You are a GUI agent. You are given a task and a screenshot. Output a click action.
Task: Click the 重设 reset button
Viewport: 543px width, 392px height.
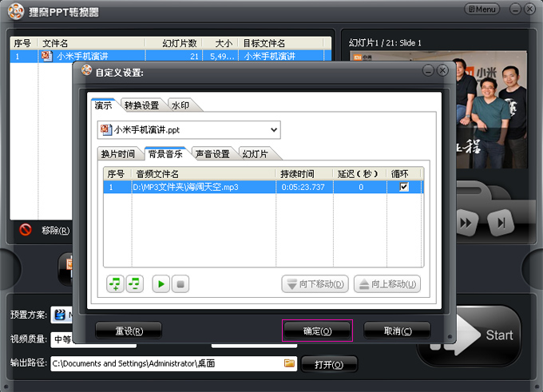pos(128,331)
